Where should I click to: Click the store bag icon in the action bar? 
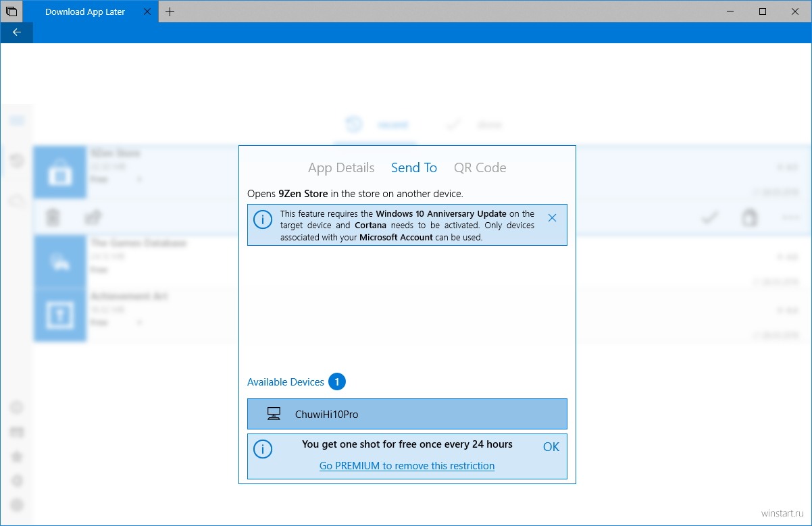[x=749, y=217]
